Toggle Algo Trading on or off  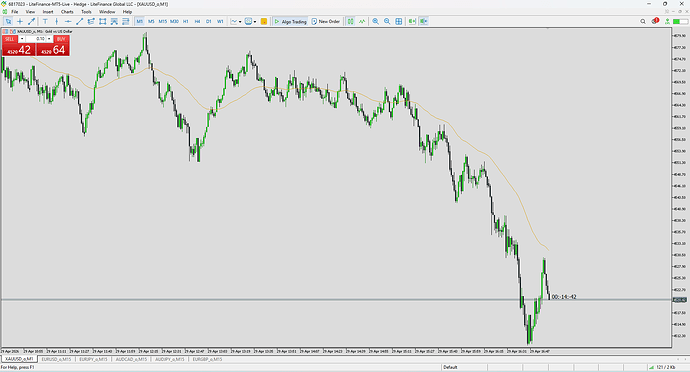290,21
